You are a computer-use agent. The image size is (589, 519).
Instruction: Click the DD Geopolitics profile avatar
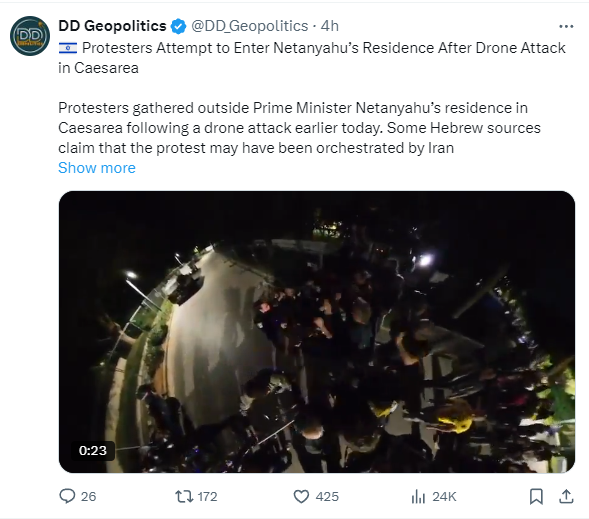pos(30,36)
